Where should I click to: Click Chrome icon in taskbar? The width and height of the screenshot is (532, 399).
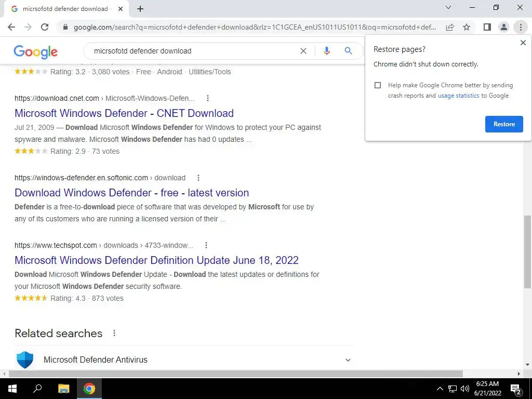coord(89,389)
